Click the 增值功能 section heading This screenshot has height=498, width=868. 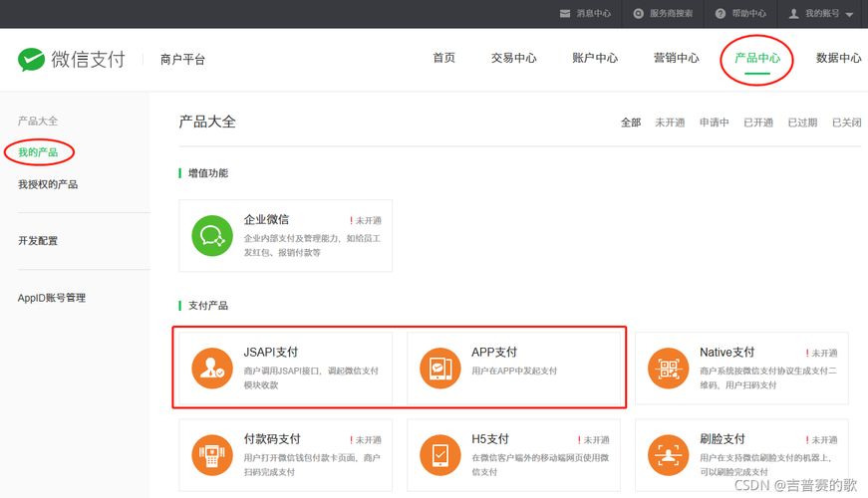[208, 173]
